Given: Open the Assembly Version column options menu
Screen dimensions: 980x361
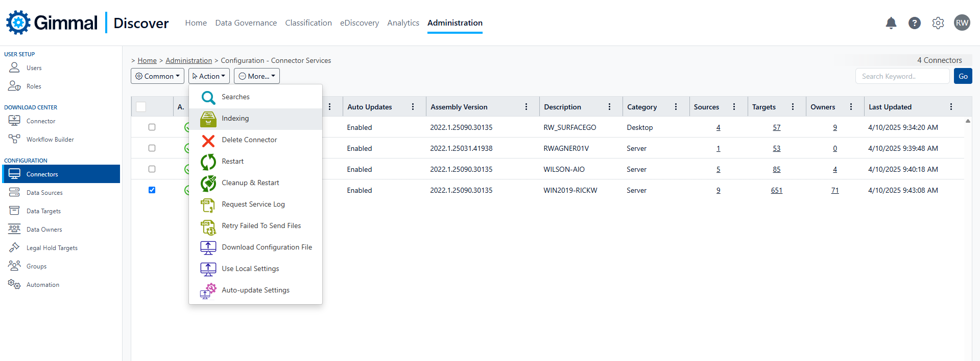Looking at the screenshot, I should coord(526,107).
